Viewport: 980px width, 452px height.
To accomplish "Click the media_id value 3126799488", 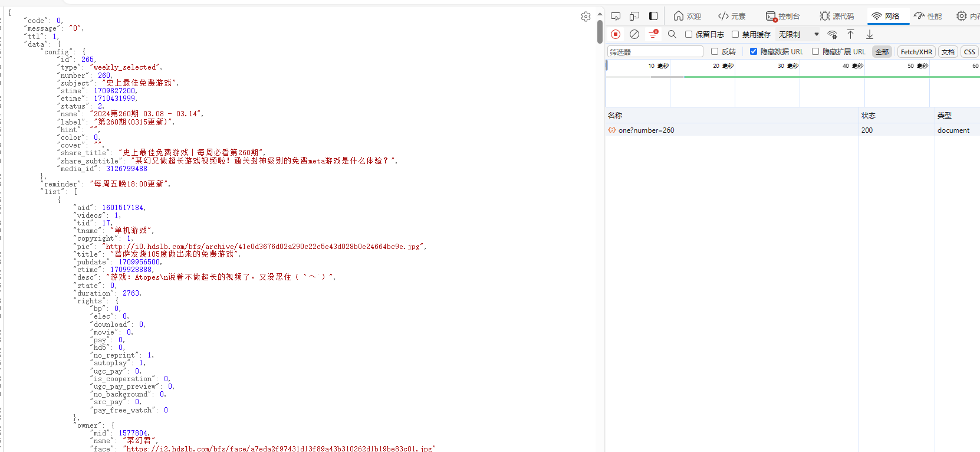I will coord(127,168).
